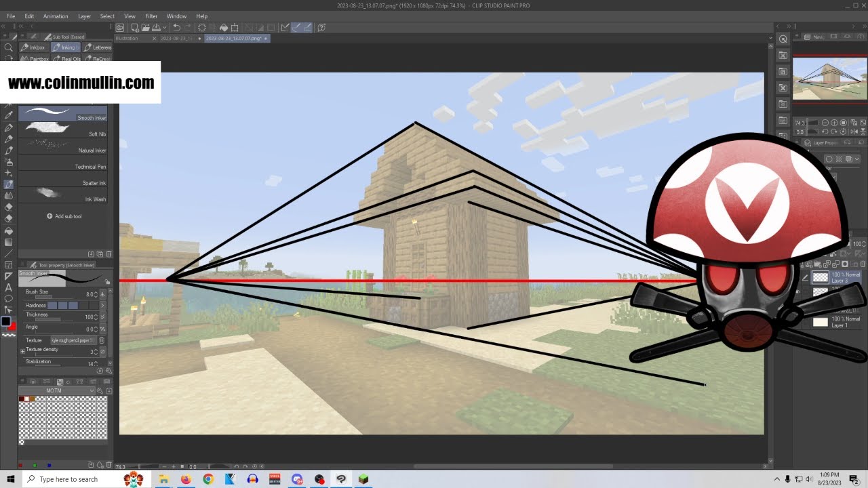Click the New document icon
This screenshot has height=488, width=868.
coord(135,28)
